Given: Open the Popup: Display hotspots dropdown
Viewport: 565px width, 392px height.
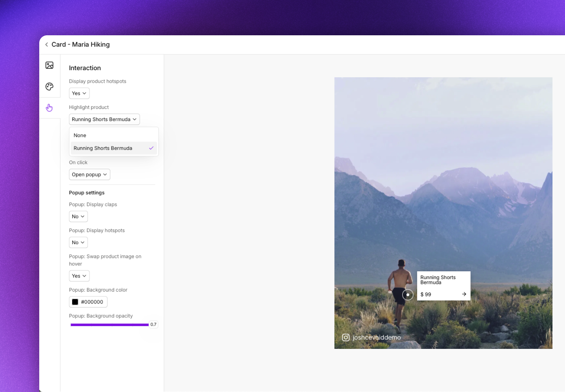Looking at the screenshot, I should [x=78, y=243].
